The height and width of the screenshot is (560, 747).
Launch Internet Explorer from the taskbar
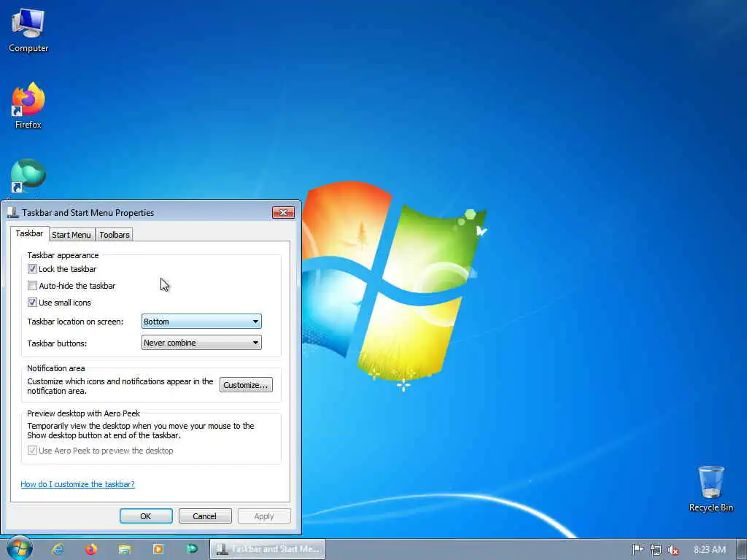(58, 549)
